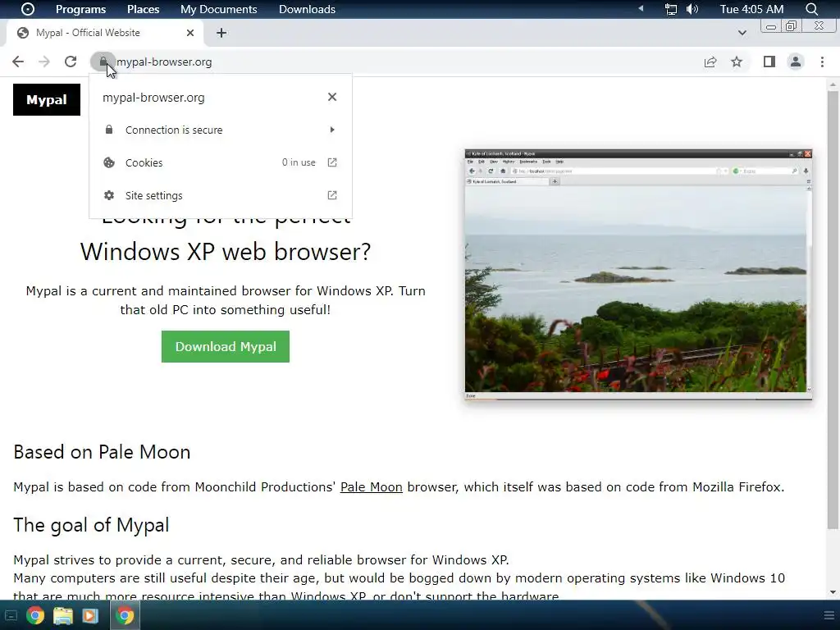Click the lock icon in the address bar
Screen dimensions: 840x630
coord(103,62)
